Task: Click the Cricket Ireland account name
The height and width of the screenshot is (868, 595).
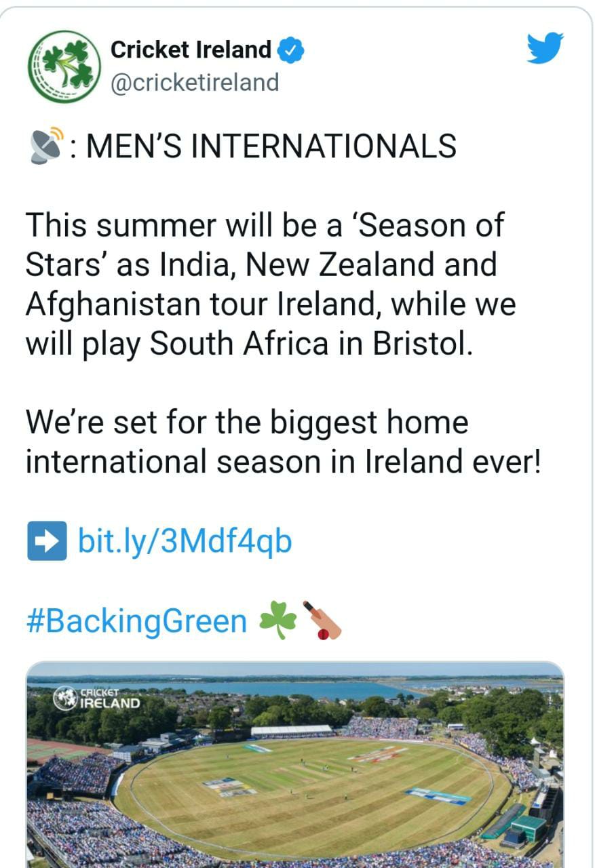Action: pyautogui.click(x=191, y=50)
